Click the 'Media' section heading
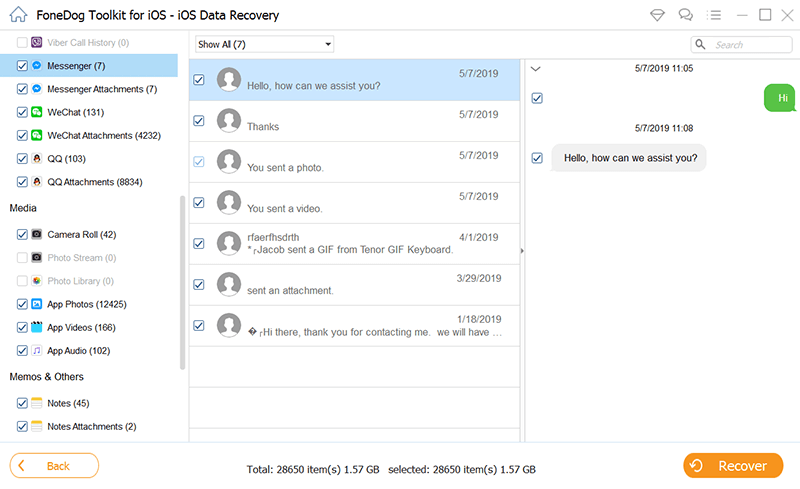 (23, 208)
